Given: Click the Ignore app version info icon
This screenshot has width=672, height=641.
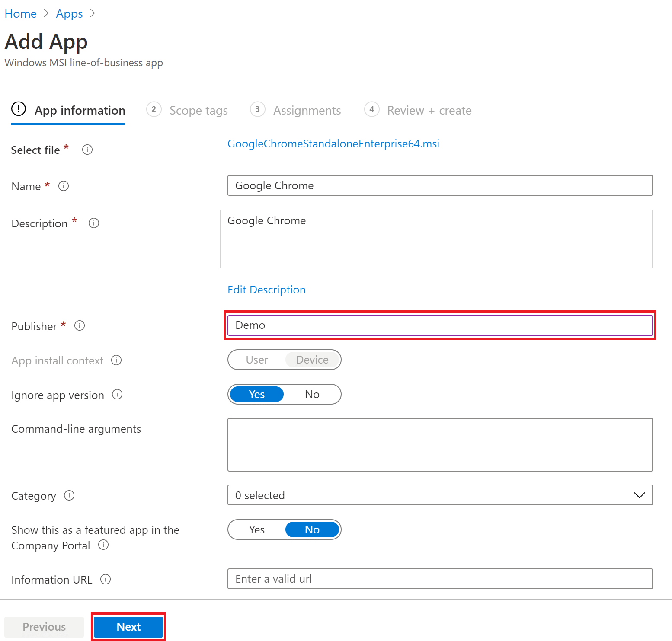Looking at the screenshot, I should click(117, 395).
